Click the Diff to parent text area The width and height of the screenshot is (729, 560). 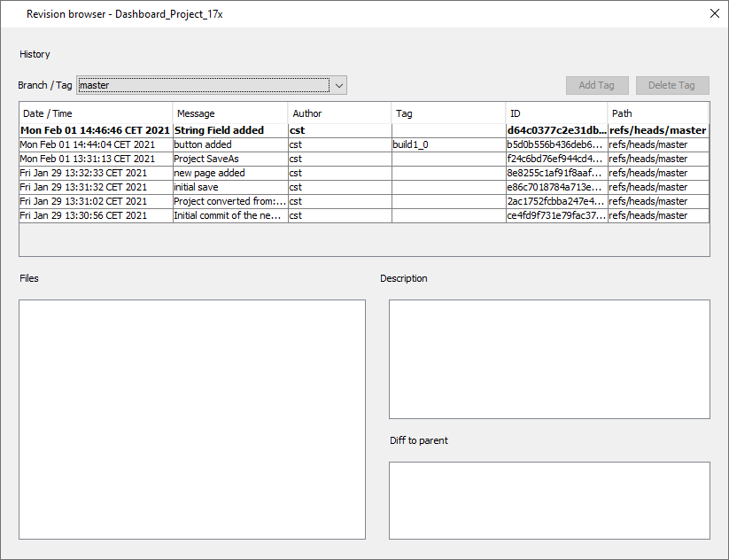coord(549,500)
